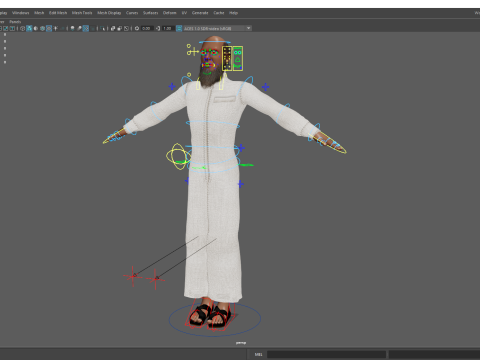Toggle X-ray joints icon

126,28
